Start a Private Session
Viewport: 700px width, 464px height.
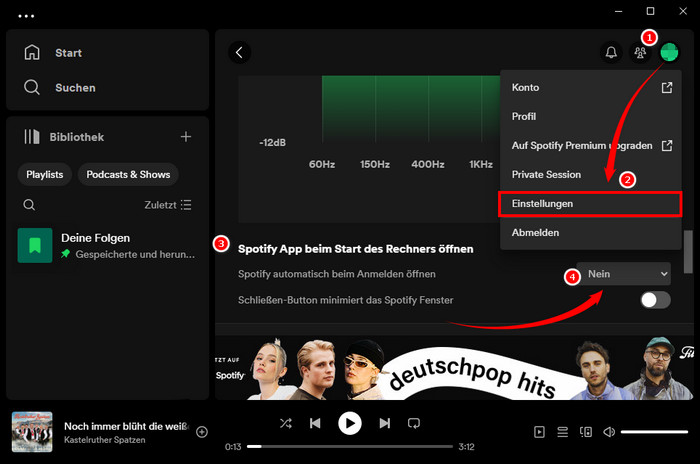tap(591, 175)
